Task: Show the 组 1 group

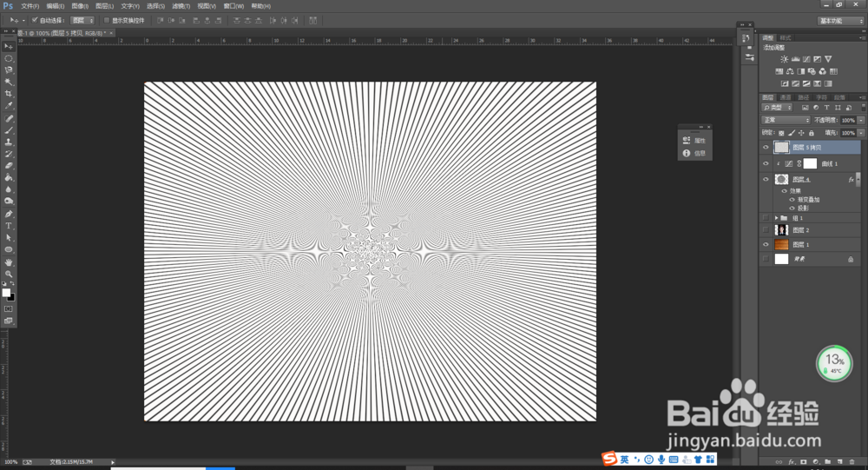Action: point(766,218)
